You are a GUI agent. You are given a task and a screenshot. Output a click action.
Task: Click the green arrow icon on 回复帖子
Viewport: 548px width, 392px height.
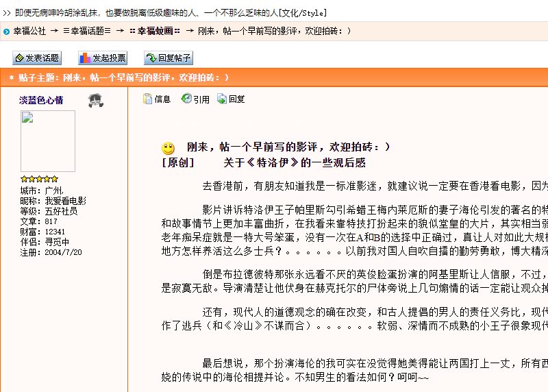pyautogui.click(x=151, y=58)
